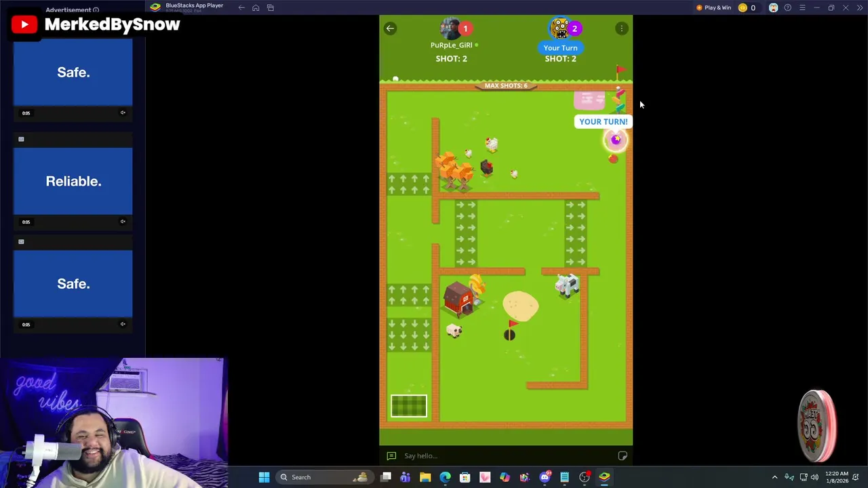Open the BlueStacks account avatar

[773, 7]
